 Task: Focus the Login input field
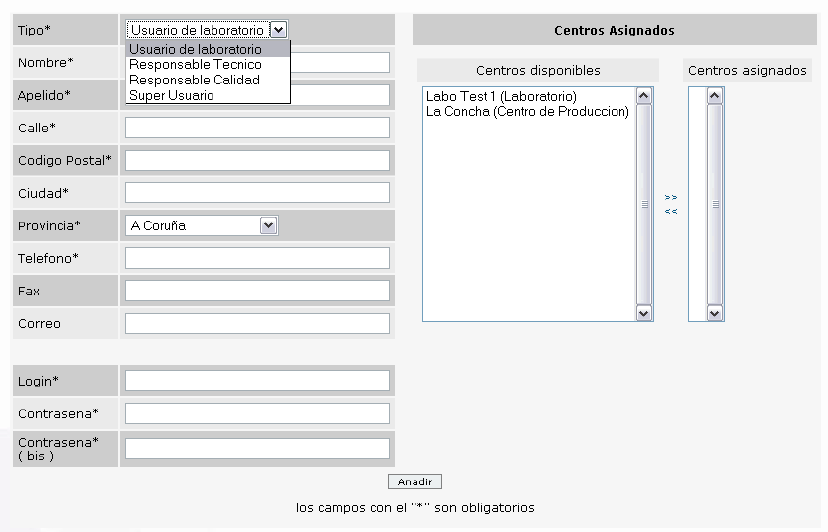(257, 381)
